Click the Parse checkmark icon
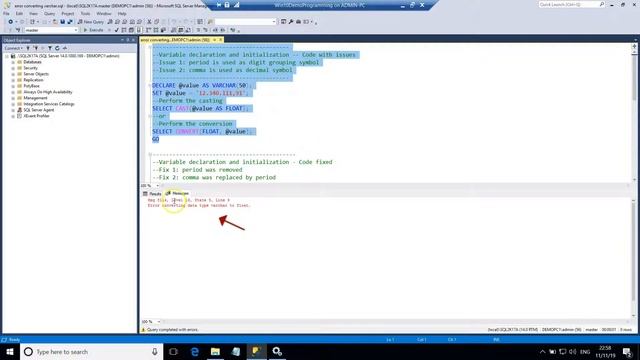The height and width of the screenshot is (360, 640). (117, 30)
